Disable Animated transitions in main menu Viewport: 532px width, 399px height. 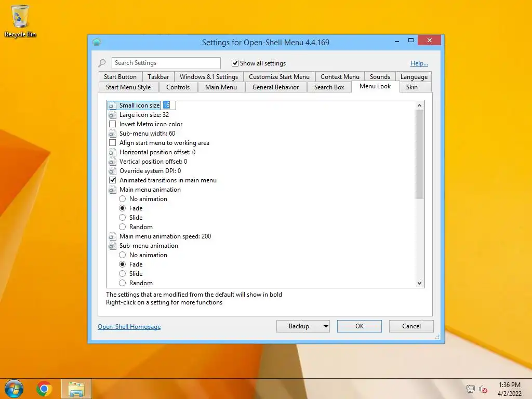point(112,180)
